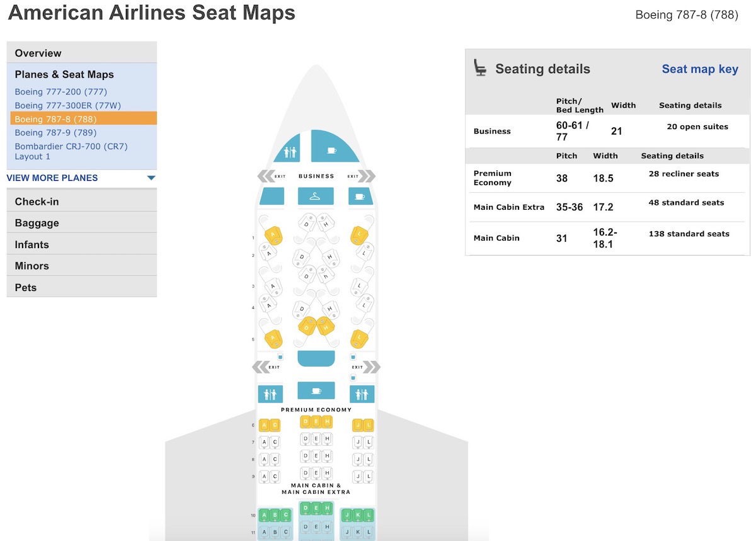Screen dimensions: 756x541
Task: Click the left lavatory icon above Premium Economy
Action: coord(270,394)
